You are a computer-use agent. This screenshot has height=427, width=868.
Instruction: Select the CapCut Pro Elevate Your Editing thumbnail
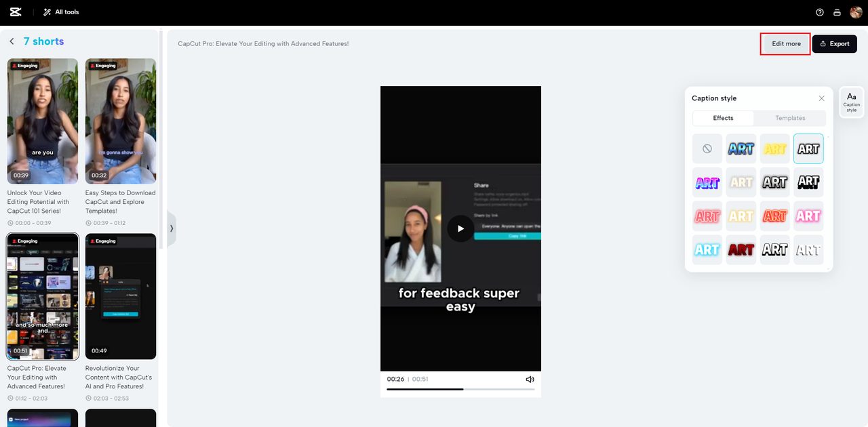click(43, 296)
